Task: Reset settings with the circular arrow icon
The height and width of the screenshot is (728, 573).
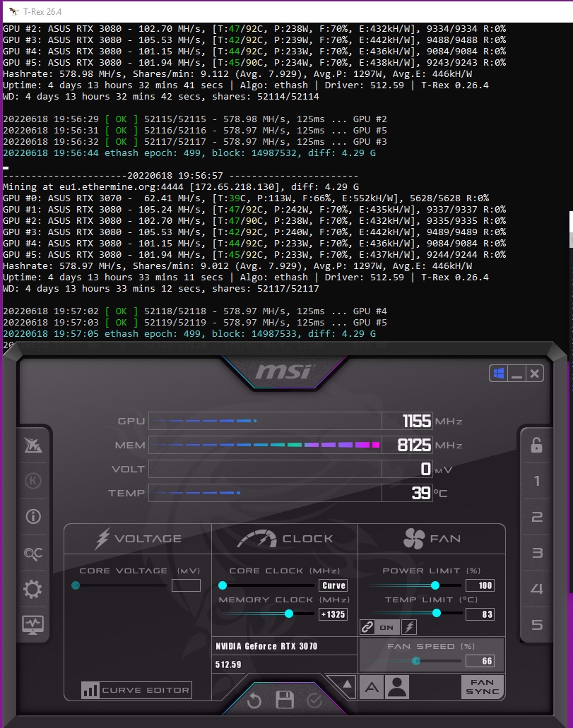Action: coord(254,700)
